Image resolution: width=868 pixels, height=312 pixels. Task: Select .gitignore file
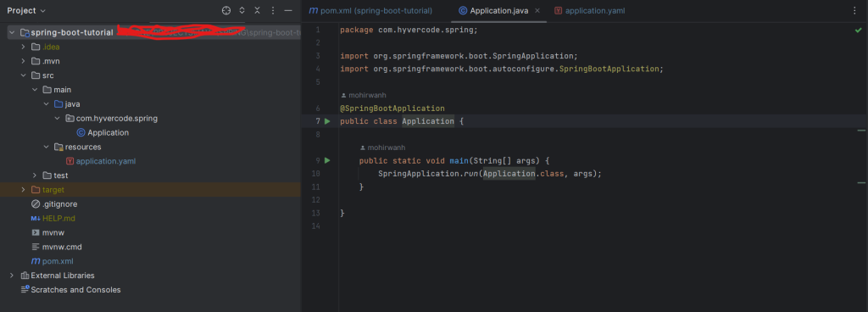tap(60, 204)
